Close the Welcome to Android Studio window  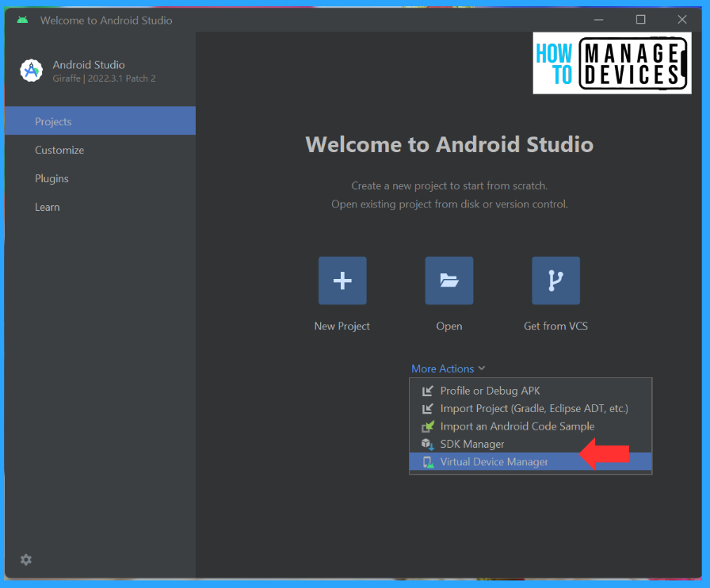coord(682,20)
